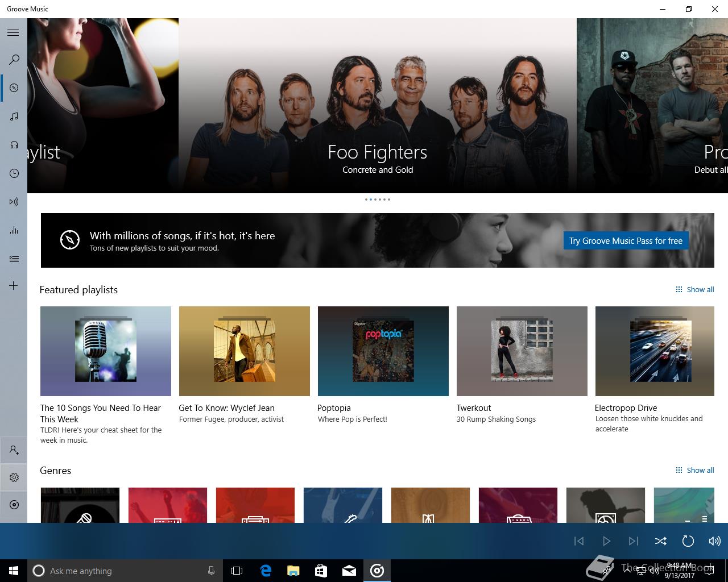Open the charts bar graph icon

click(14, 230)
